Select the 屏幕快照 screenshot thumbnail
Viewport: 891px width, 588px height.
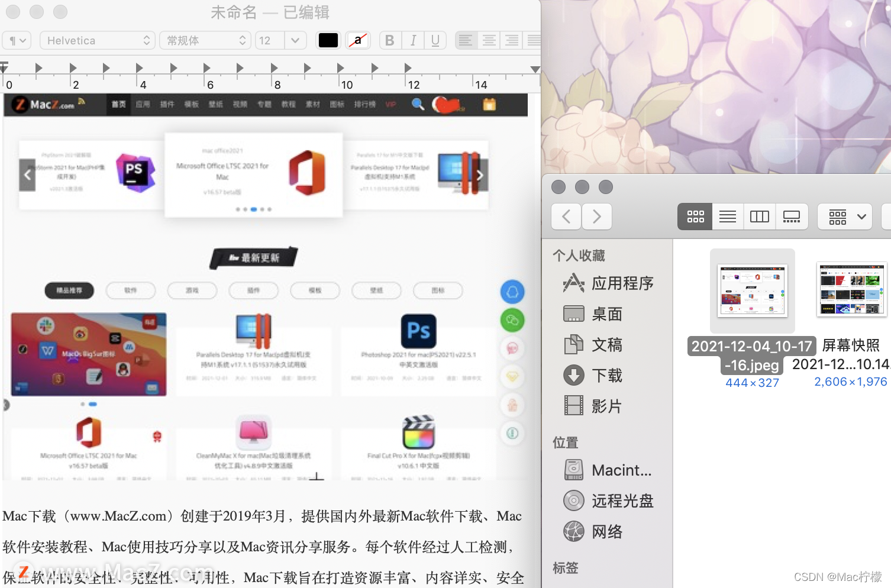pyautogui.click(x=853, y=290)
